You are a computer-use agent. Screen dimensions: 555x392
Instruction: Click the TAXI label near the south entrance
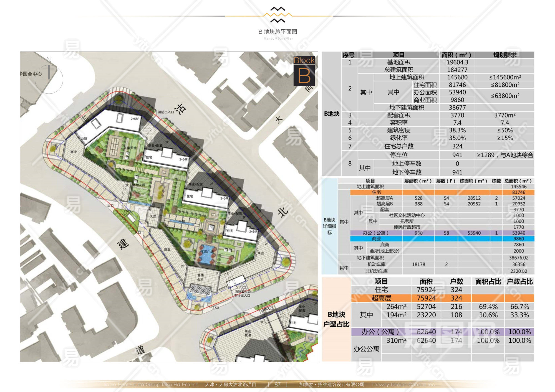coord(216,308)
